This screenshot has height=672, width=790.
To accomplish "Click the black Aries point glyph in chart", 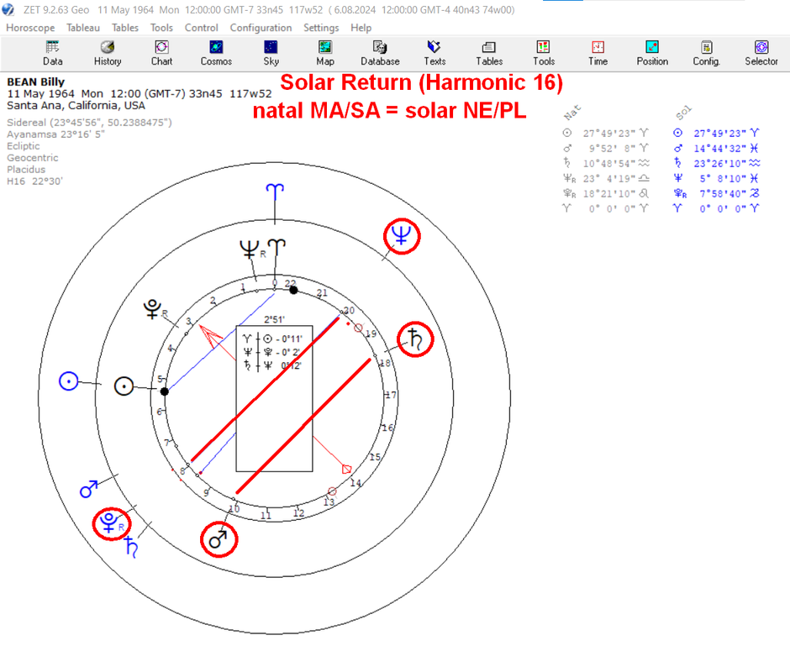I will pyautogui.click(x=276, y=247).
